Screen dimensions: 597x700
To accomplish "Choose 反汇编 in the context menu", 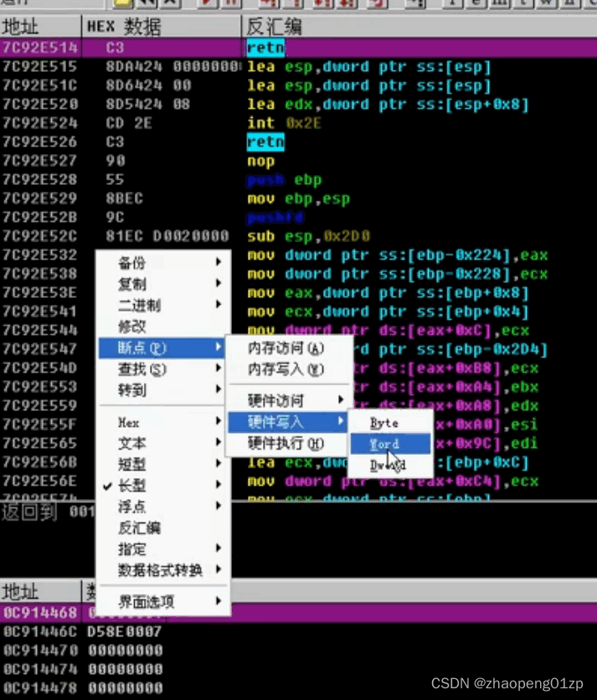I will (163, 528).
